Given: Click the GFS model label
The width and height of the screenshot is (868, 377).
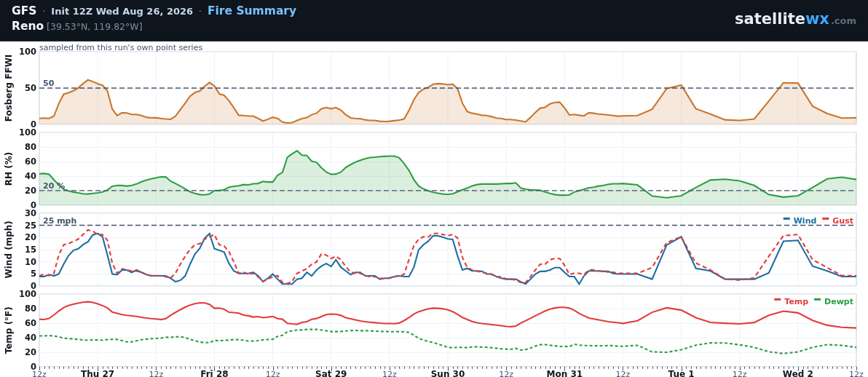Looking at the screenshot, I should pos(24,10).
